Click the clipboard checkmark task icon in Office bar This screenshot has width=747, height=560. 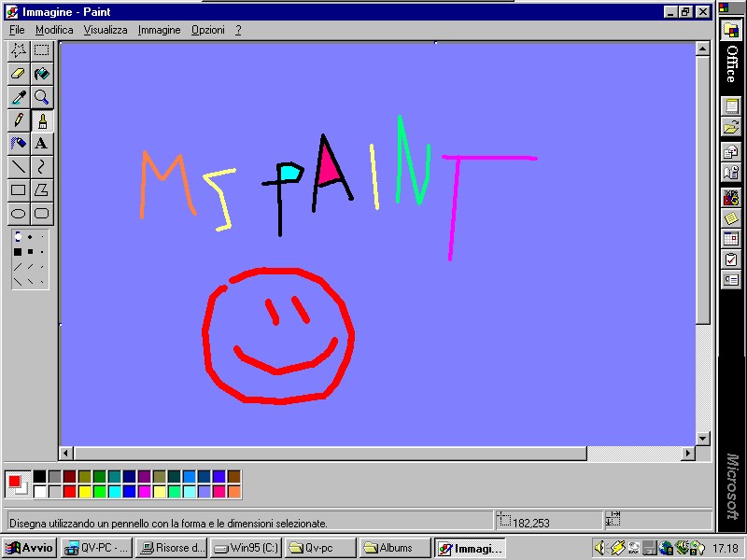(731, 260)
